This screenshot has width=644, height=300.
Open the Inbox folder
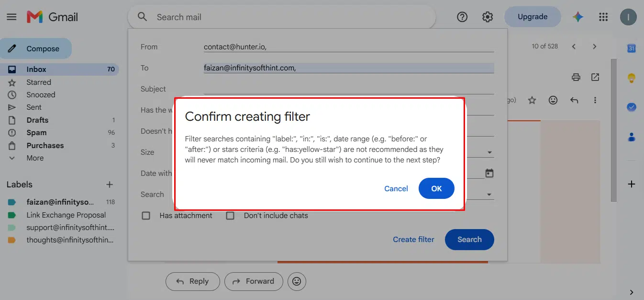(59, 69)
